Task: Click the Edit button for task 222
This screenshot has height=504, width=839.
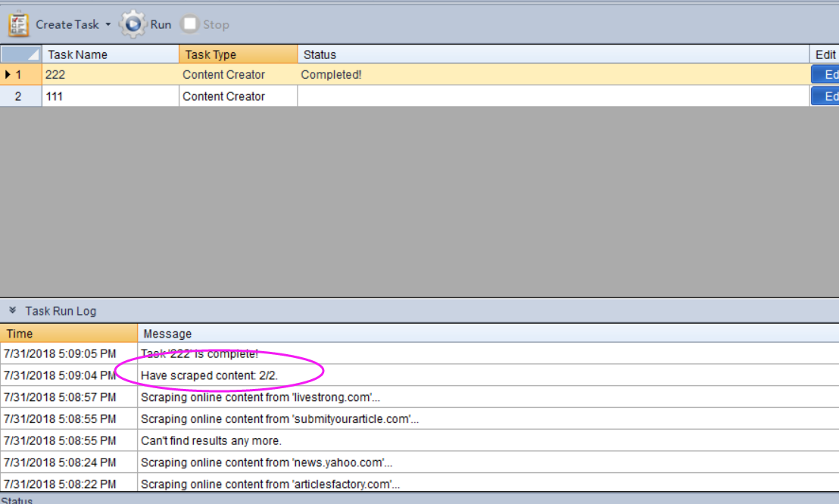Action: coord(825,75)
